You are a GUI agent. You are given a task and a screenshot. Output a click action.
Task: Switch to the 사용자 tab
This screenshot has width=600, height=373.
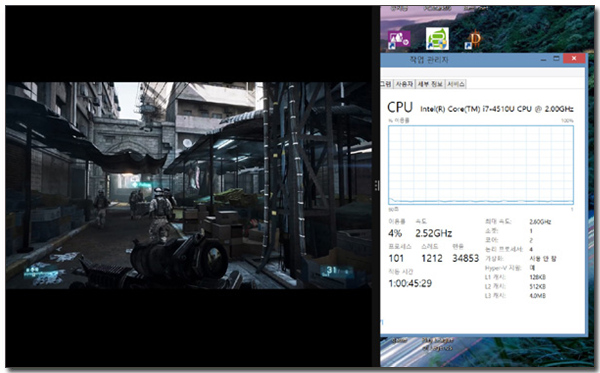coord(404,84)
